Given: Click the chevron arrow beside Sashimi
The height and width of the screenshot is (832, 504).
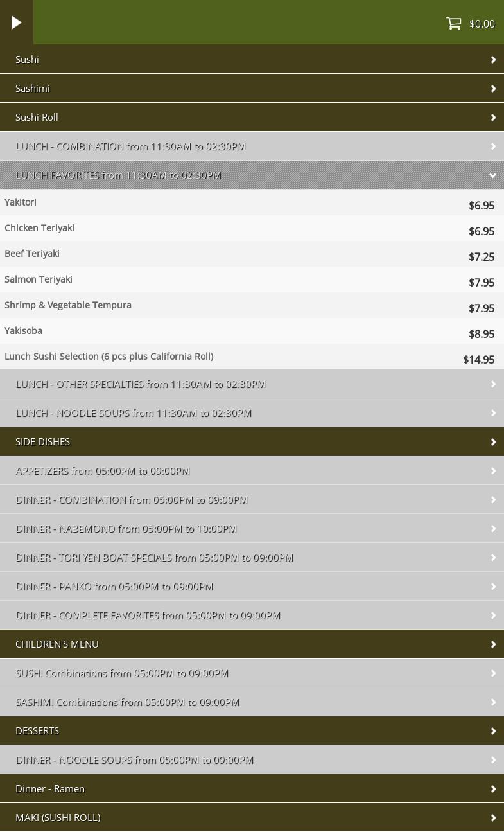Looking at the screenshot, I should pyautogui.click(x=493, y=89).
